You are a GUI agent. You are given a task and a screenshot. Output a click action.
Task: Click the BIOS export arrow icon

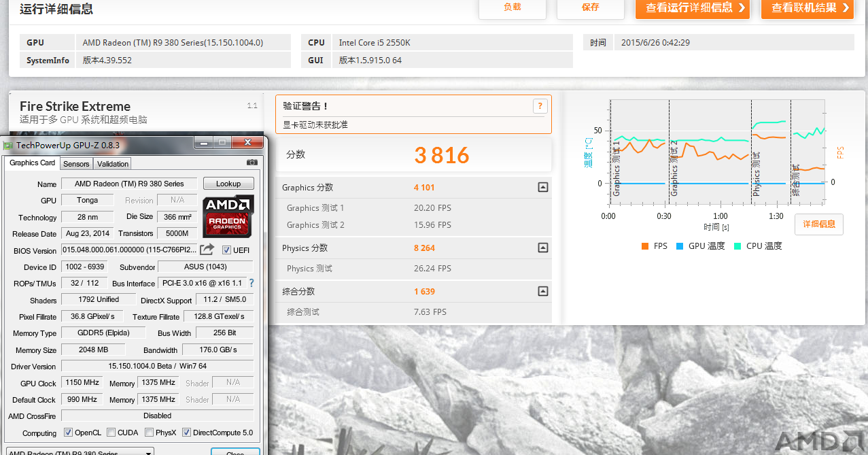tap(207, 250)
